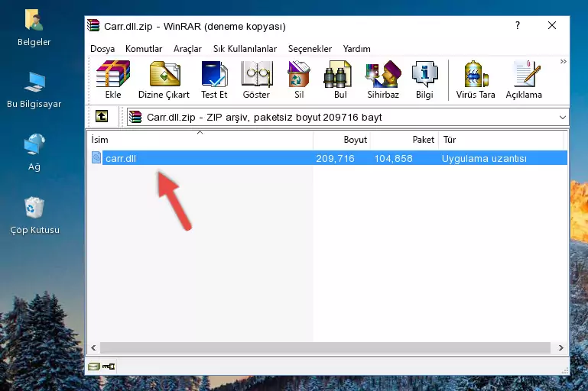This screenshot has height=391, width=588.
Task: Click the horizontal scrollbar right arrow
Action: [x=560, y=347]
